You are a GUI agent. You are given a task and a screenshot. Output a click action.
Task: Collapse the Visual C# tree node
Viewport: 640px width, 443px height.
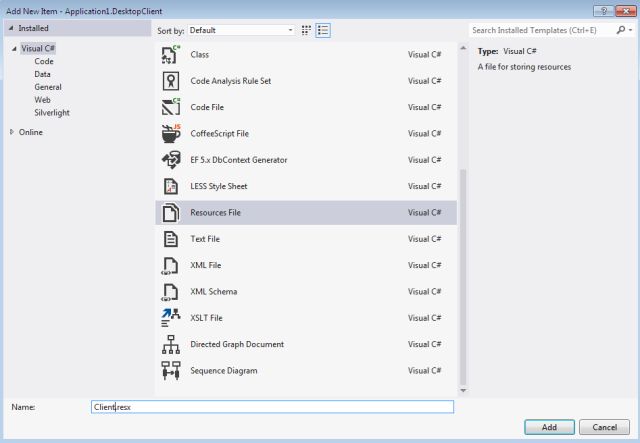pyautogui.click(x=14, y=49)
